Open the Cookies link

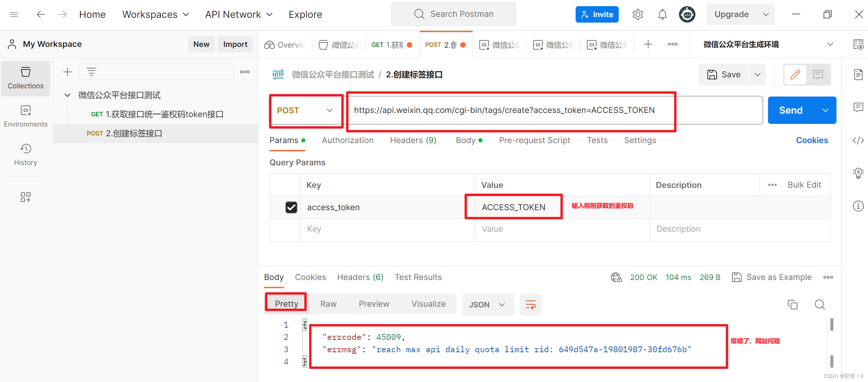click(x=812, y=140)
